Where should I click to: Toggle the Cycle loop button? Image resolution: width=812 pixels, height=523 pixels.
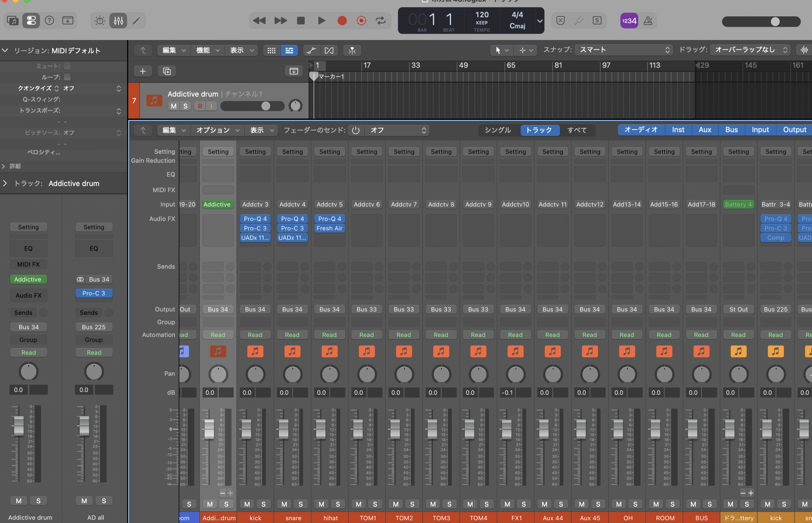click(x=381, y=21)
